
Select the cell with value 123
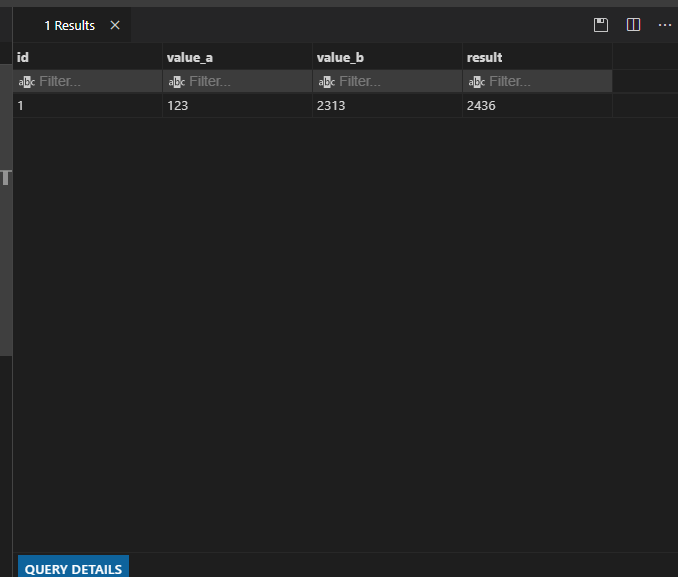[237, 106]
